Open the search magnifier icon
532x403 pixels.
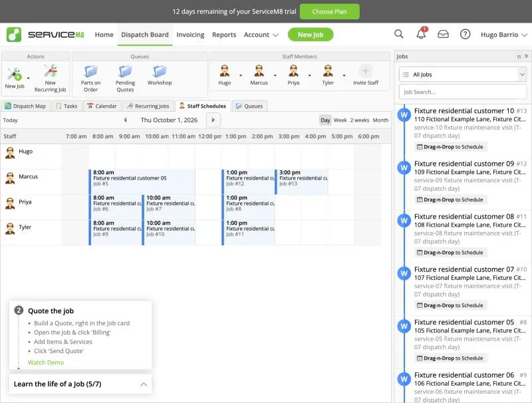pyautogui.click(x=398, y=34)
